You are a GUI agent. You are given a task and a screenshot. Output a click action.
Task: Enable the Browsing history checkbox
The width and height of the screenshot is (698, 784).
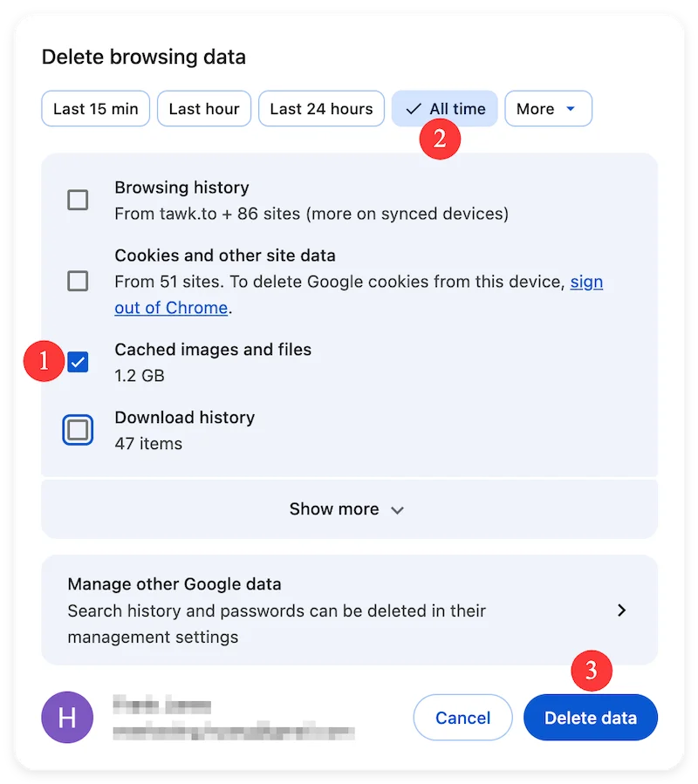(78, 200)
